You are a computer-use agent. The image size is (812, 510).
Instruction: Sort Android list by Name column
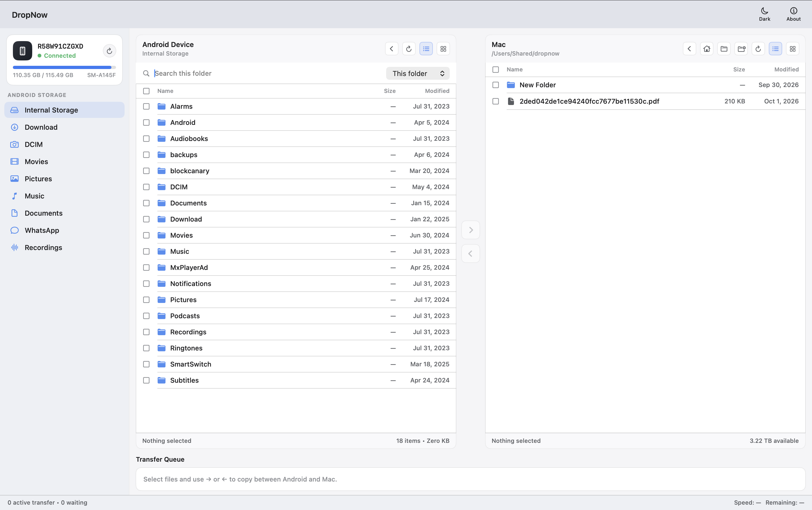[165, 91]
